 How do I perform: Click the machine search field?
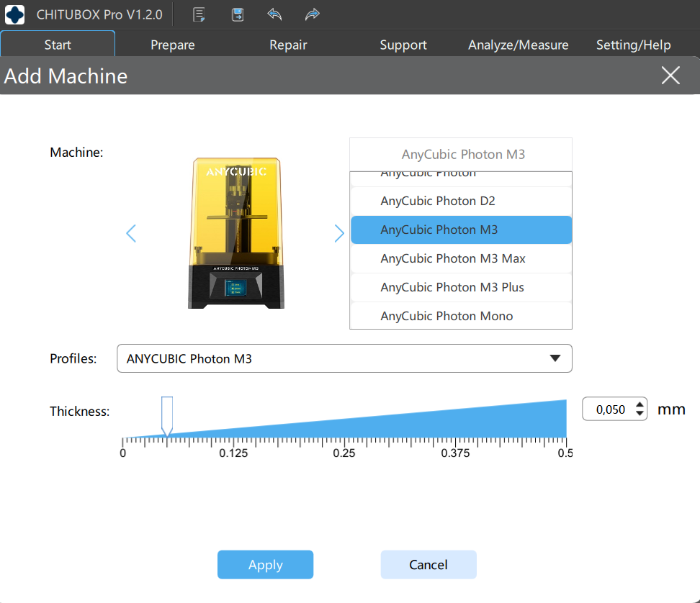click(461, 154)
